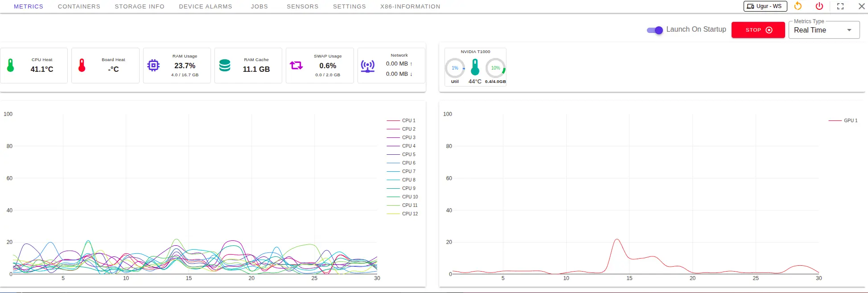Click the GPU Util 1% circular gauge

455,68
